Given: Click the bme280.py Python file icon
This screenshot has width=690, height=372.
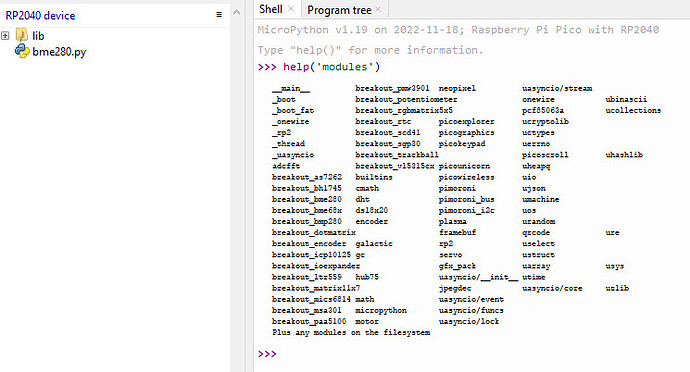Looking at the screenshot, I should coord(22,52).
